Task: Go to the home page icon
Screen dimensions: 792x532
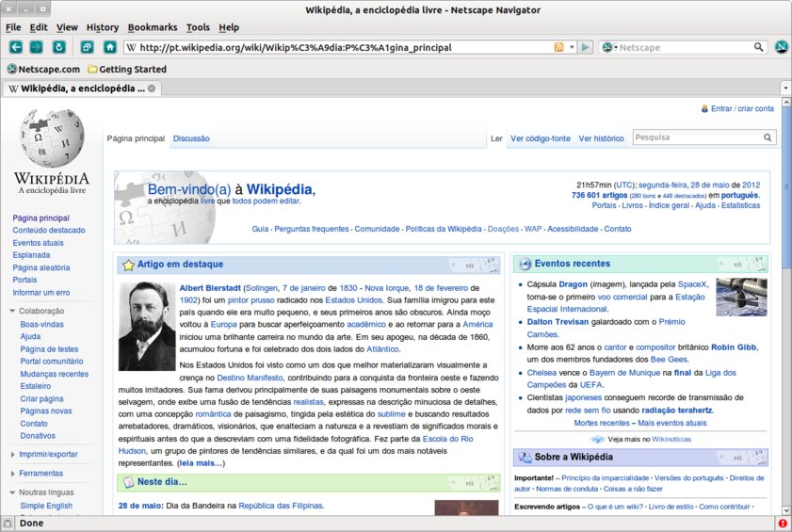Action: tap(109, 47)
